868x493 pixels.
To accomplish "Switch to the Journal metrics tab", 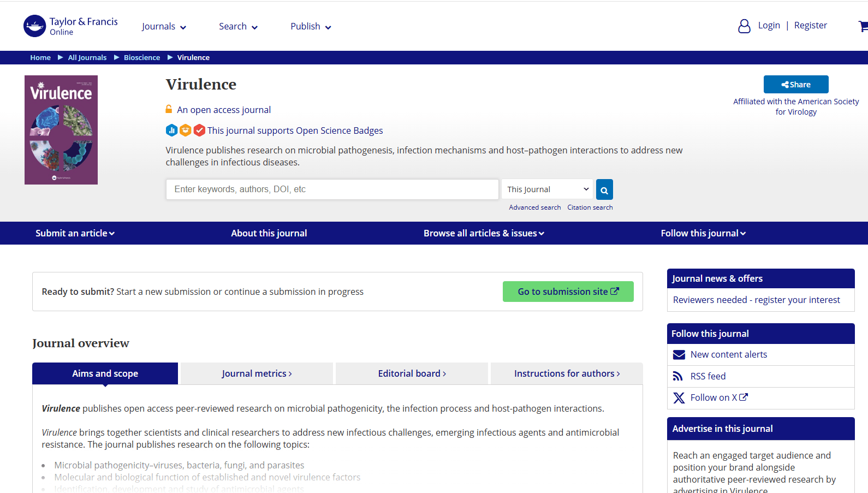I will coord(257,373).
